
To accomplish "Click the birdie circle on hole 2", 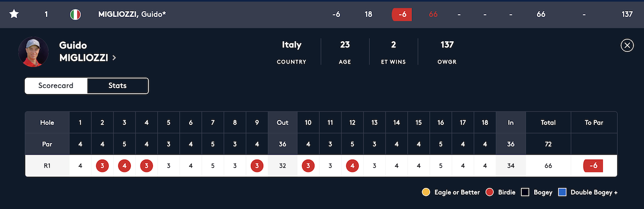I will [102, 166].
